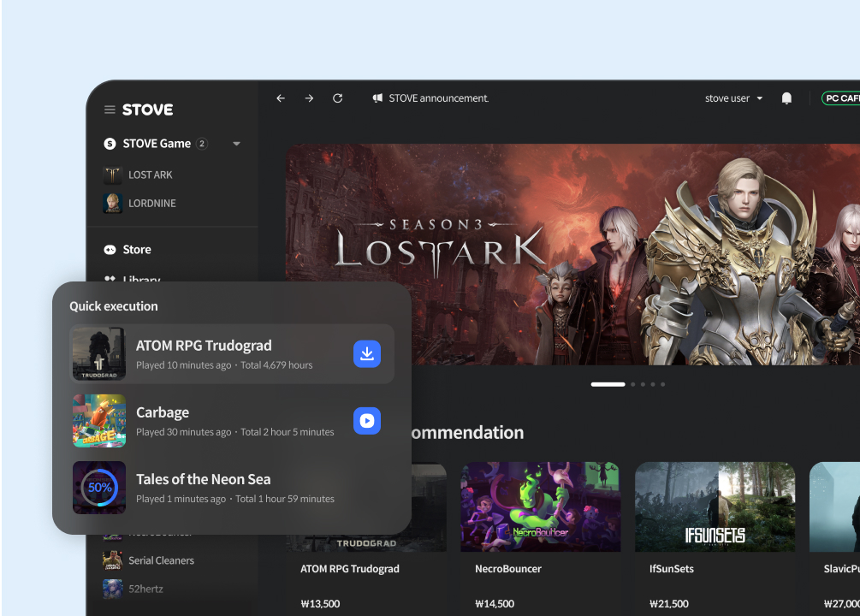Select the active elongated carousel indicator
Screen dimensions: 860x616
[x=608, y=384]
